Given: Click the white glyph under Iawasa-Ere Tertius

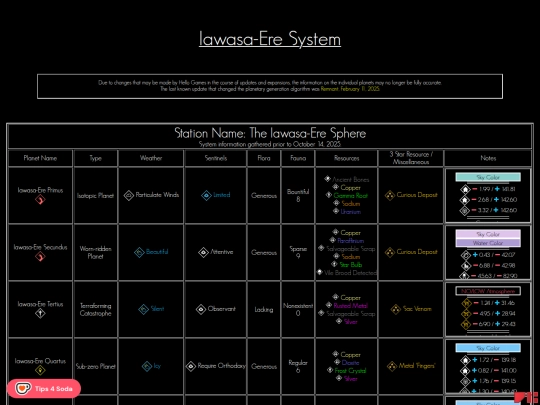Looking at the screenshot, I should (40, 313).
